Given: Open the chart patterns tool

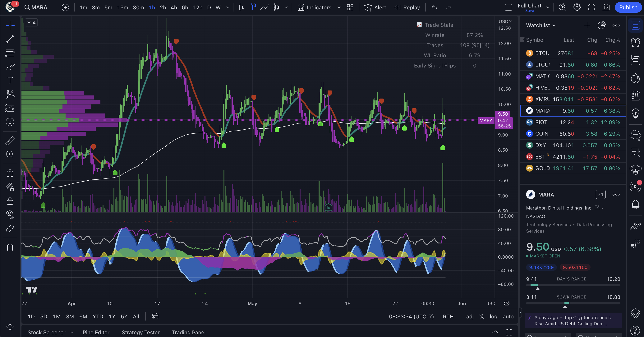Looking at the screenshot, I should click(10, 94).
